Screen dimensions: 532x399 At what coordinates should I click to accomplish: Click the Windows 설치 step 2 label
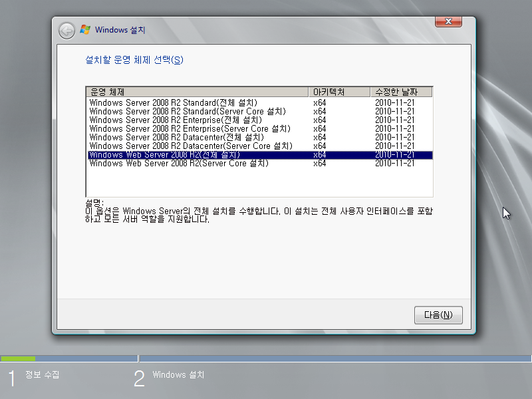(x=178, y=375)
